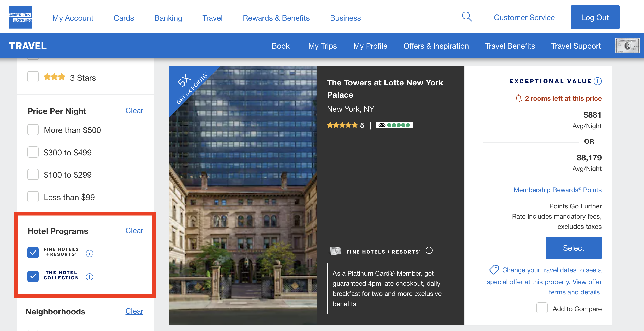This screenshot has height=331, width=644.
Task: Open Travel Support
Action: (576, 46)
